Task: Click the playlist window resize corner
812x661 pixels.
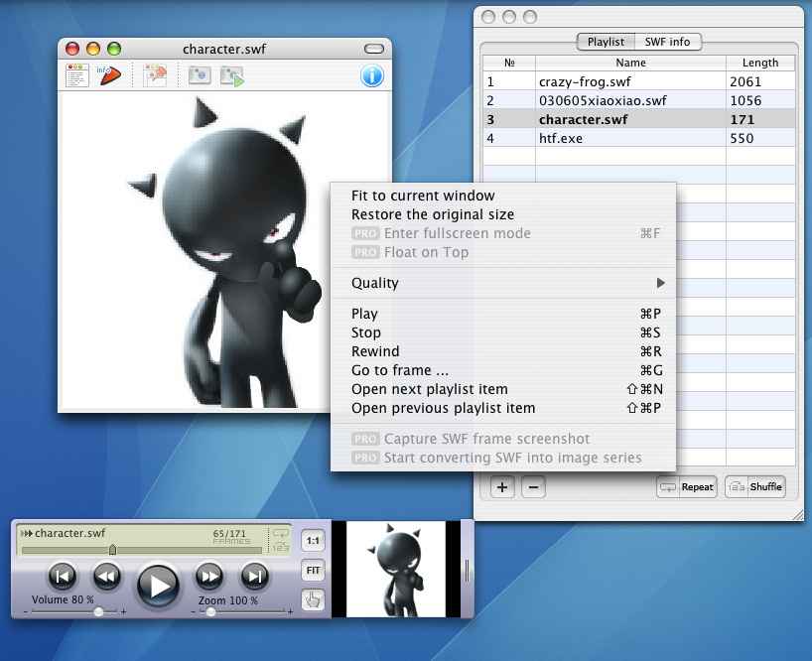Action: 798,514
